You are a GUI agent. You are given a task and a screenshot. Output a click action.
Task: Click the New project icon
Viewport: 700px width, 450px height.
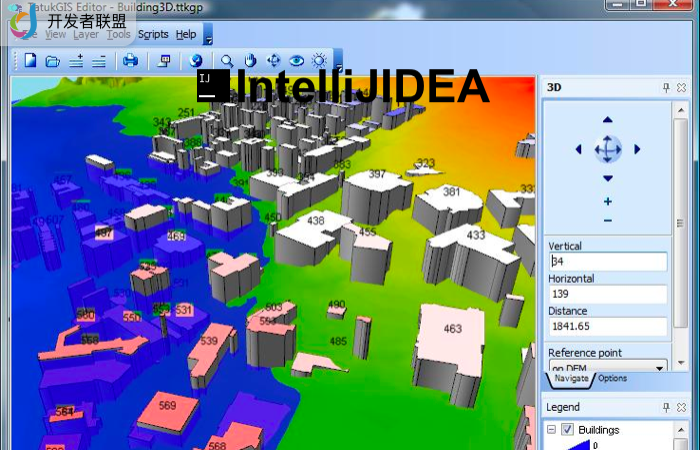[x=31, y=61]
